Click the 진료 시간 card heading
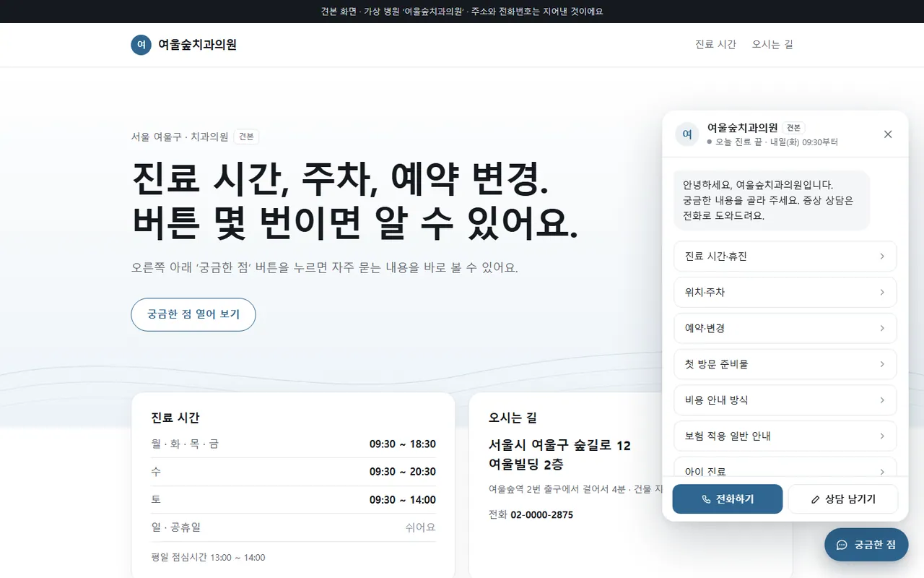Image resolution: width=924 pixels, height=578 pixels. [175, 418]
